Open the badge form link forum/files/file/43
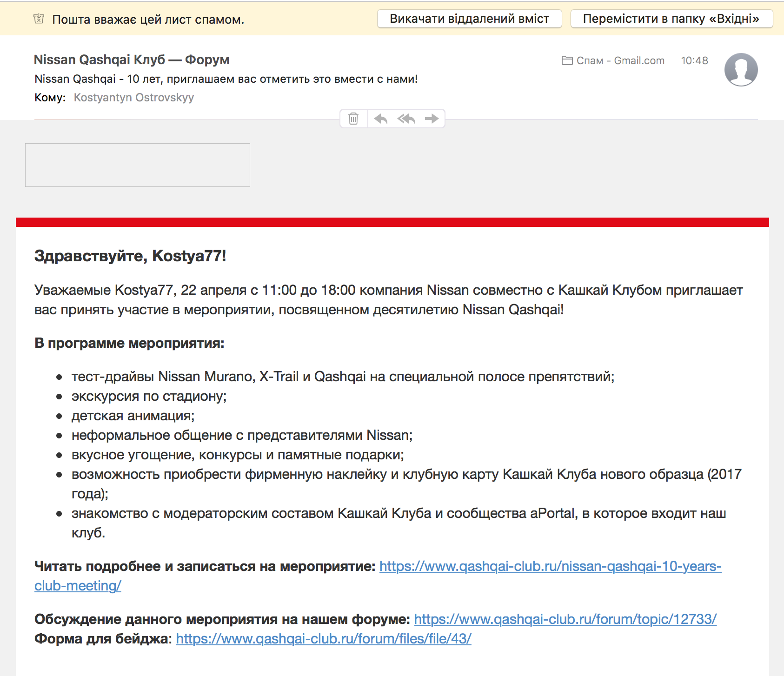This screenshot has height=676, width=784. [324, 639]
